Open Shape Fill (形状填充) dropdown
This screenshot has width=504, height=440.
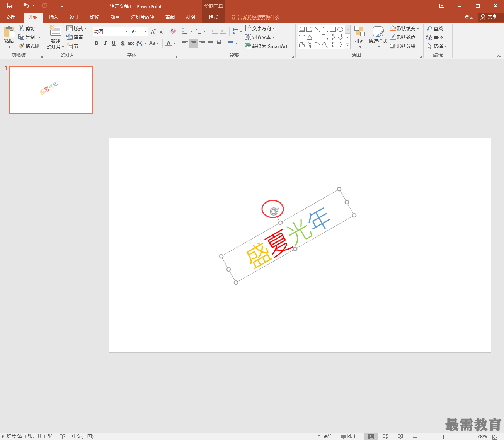pyautogui.click(x=404, y=28)
